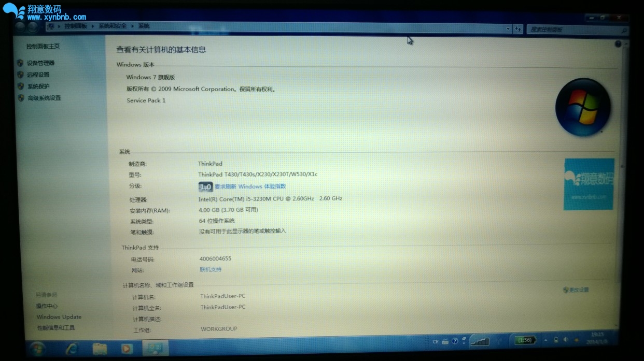Screen dimensions: 644x361
Task: Click the 更改设置 link
Action: click(x=579, y=290)
